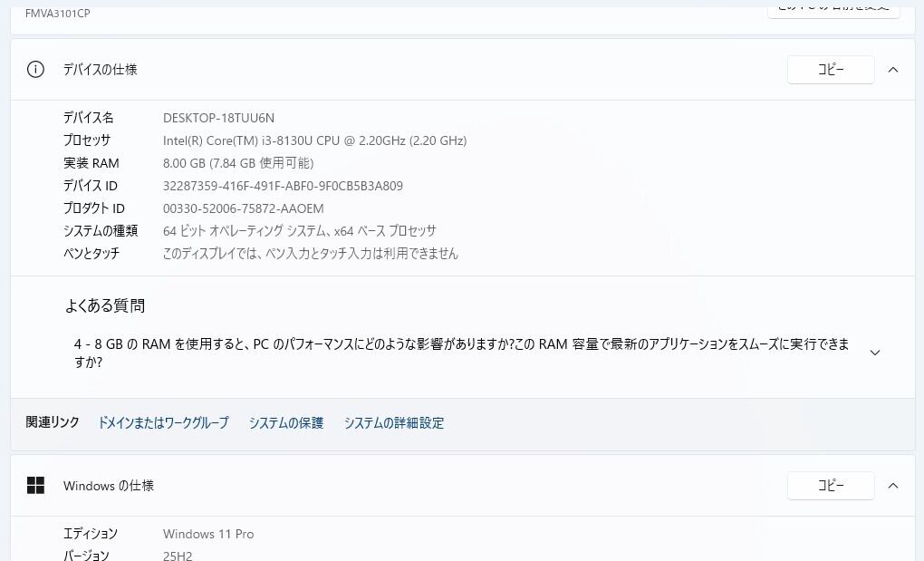Click the システムの種類 label
Screen dimensions: 924x561
101,231
